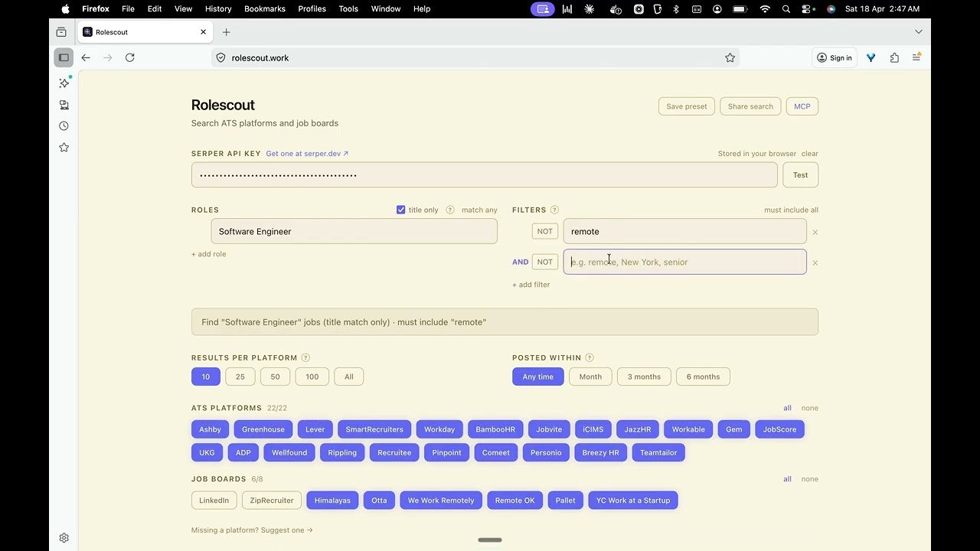Switch roles to match any
Image resolution: width=980 pixels, height=551 pixels.
click(x=479, y=210)
